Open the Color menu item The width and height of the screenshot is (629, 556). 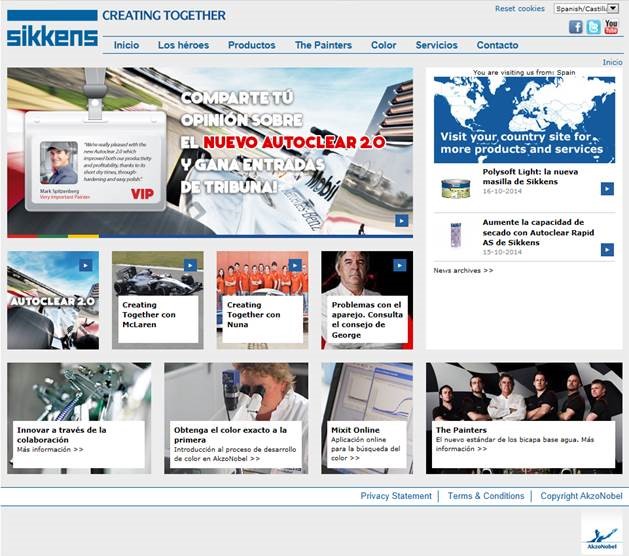tap(383, 45)
